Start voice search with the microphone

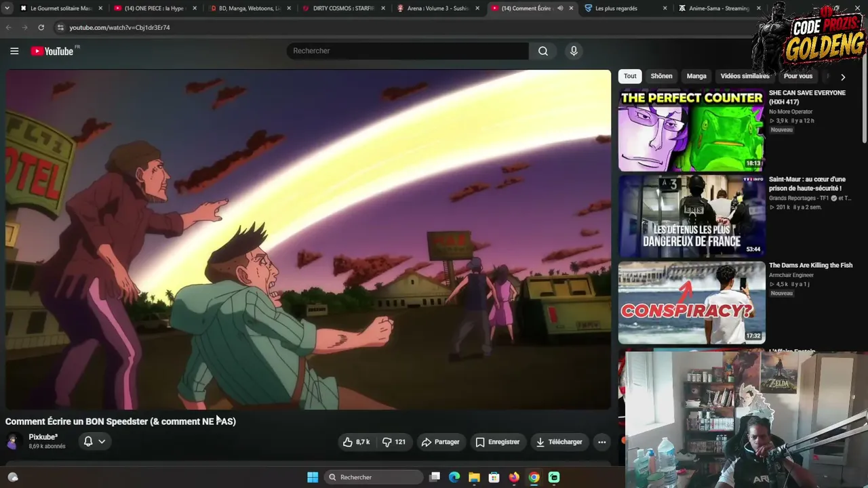tap(574, 51)
